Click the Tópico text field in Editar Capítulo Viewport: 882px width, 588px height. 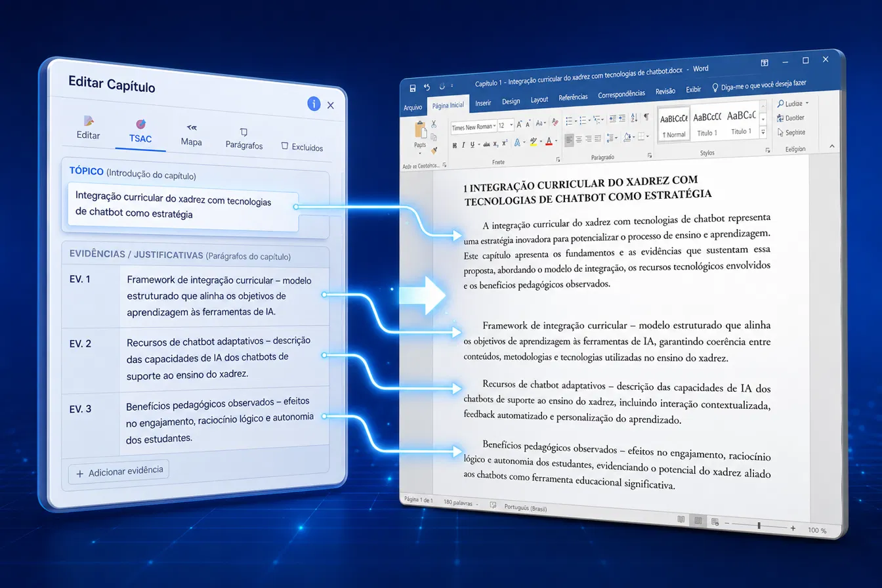pyautogui.click(x=183, y=207)
